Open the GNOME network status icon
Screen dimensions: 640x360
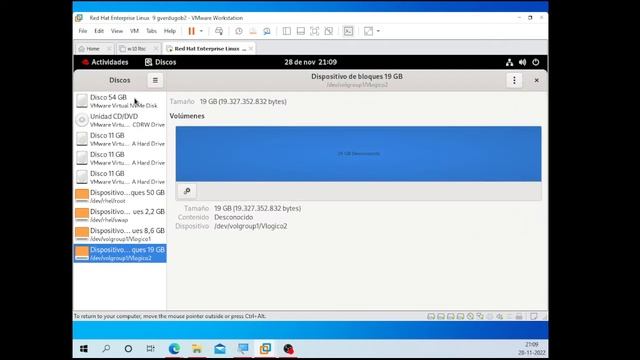click(509, 62)
